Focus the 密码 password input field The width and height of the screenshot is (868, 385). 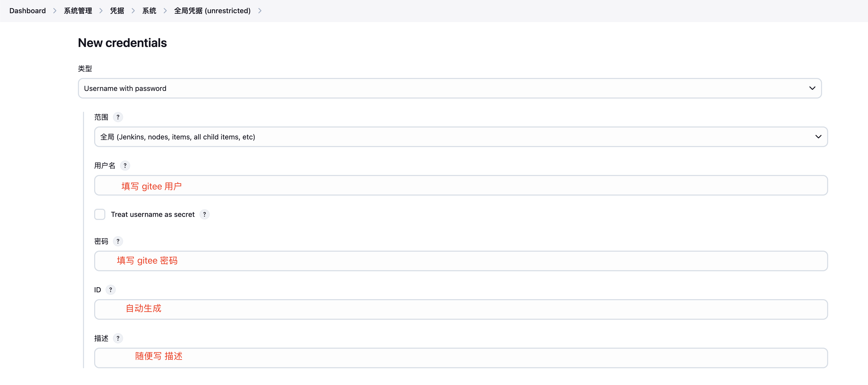(x=461, y=261)
